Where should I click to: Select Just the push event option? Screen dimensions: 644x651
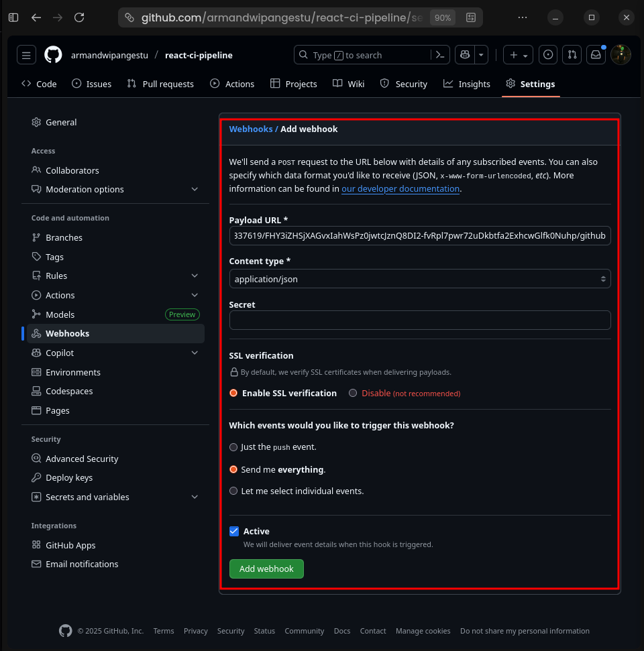point(233,447)
